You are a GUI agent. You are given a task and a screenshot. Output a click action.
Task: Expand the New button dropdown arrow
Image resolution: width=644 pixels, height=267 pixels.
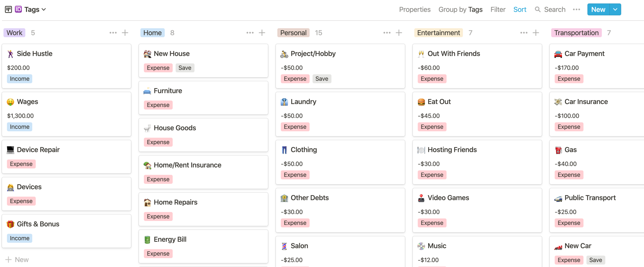(615, 10)
